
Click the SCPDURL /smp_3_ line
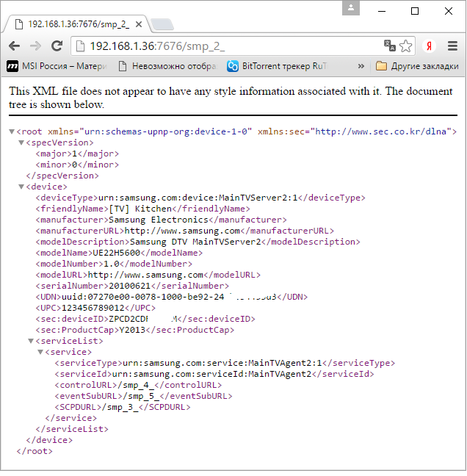(123, 407)
